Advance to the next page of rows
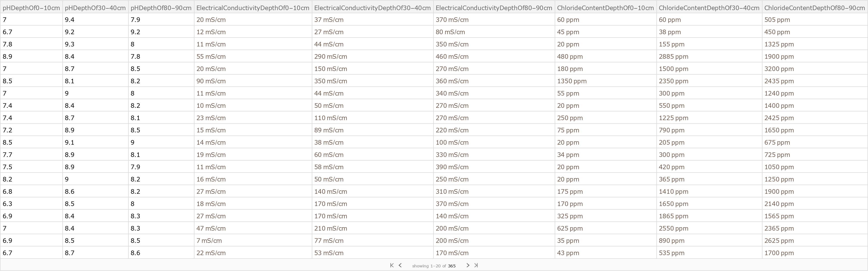Screen dimensions: 868x271 (x=468, y=265)
